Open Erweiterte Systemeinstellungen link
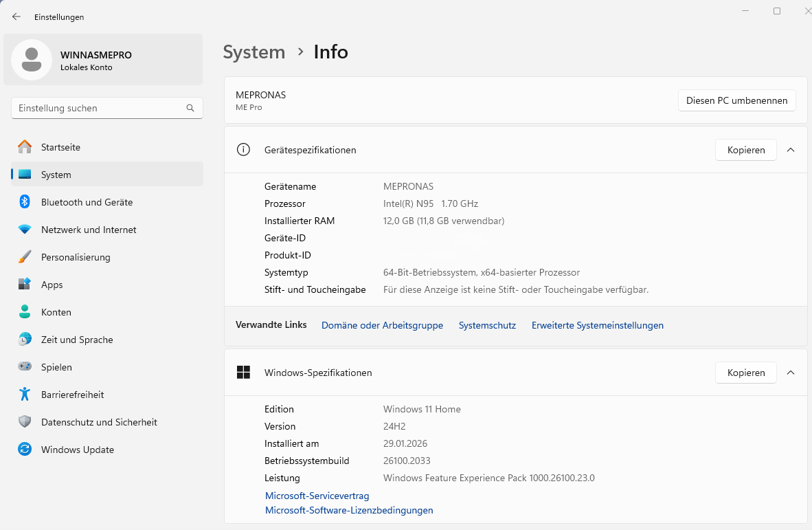Screen dimensions: 812x530 597,325
